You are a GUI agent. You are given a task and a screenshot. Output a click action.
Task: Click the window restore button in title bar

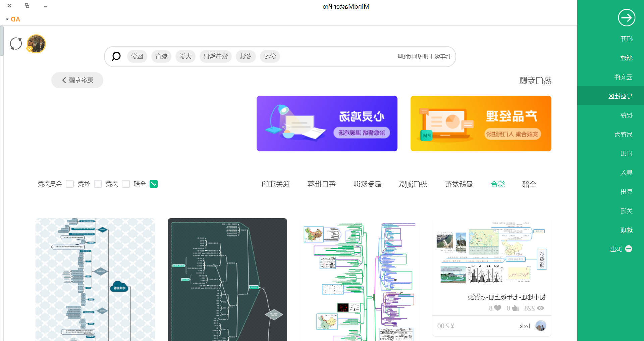27,6
